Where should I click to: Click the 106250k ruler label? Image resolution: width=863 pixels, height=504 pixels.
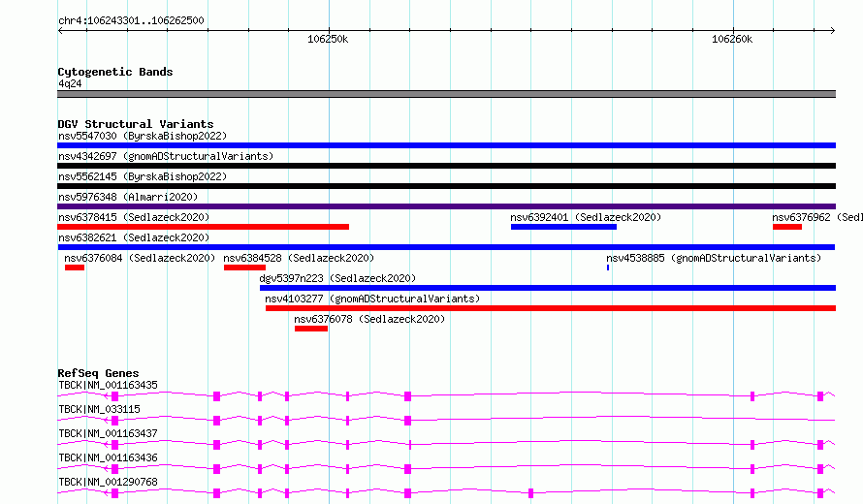(x=328, y=39)
